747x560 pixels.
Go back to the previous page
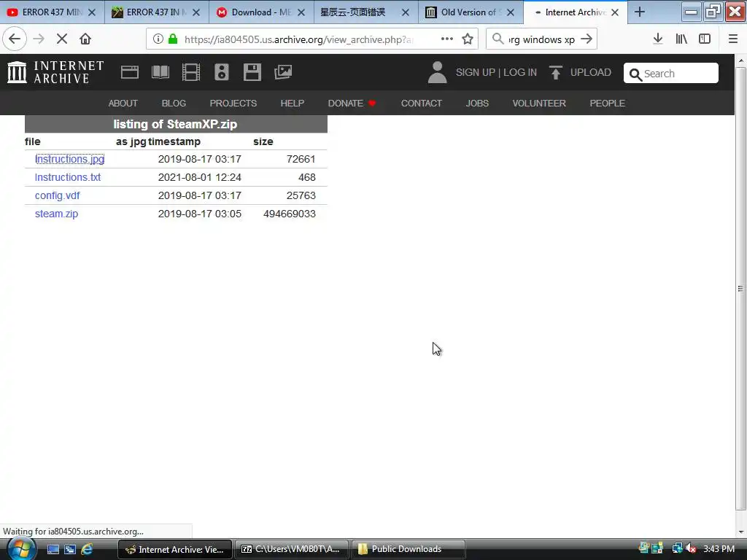pyautogui.click(x=15, y=39)
